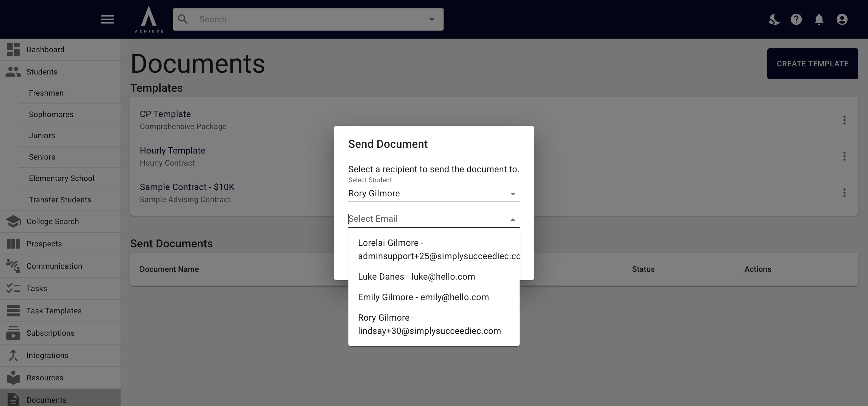The height and width of the screenshot is (406, 868).
Task: Open Transfer Students list
Action: [x=70, y=200]
